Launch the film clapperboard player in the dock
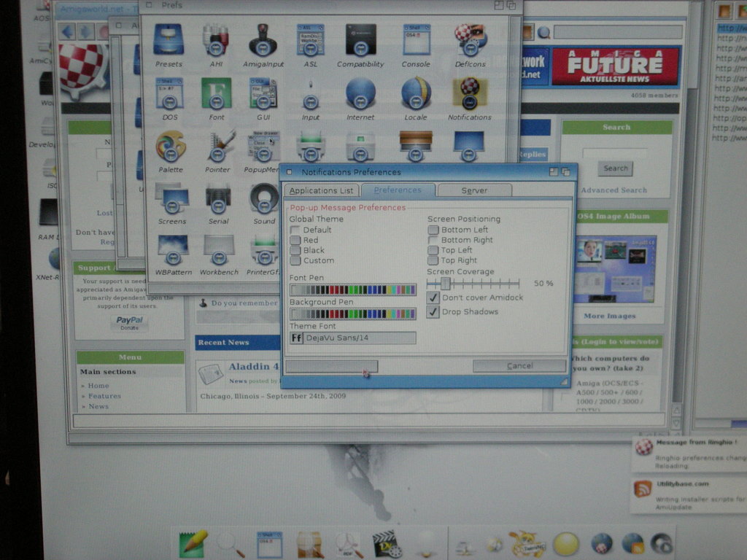Image resolution: width=747 pixels, height=560 pixels. point(387,544)
